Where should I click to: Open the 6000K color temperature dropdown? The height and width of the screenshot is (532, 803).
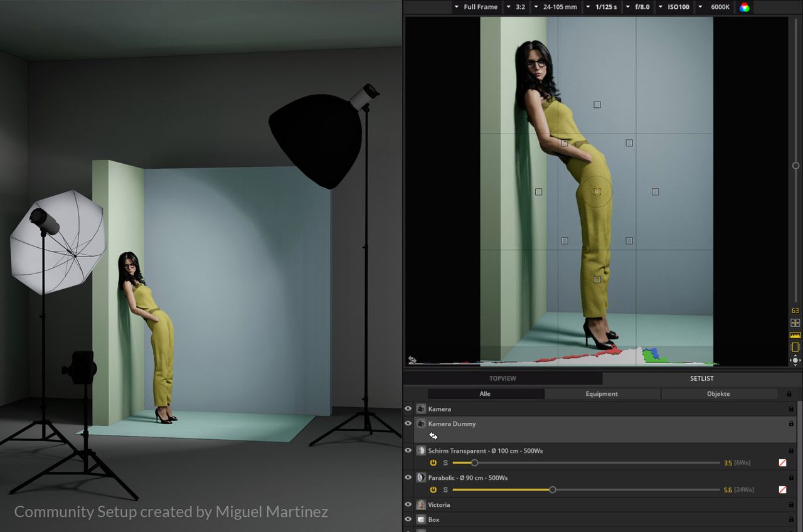click(715, 7)
